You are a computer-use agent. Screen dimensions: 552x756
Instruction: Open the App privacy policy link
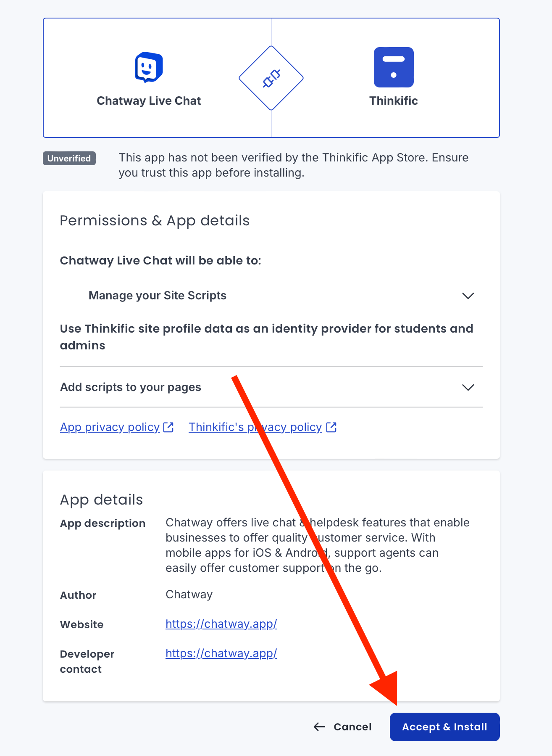[x=110, y=427]
